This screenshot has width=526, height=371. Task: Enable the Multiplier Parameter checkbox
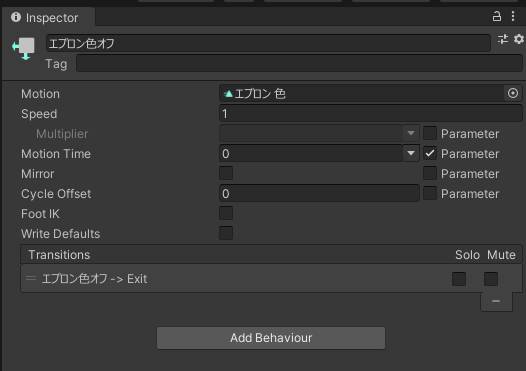tap(430, 133)
